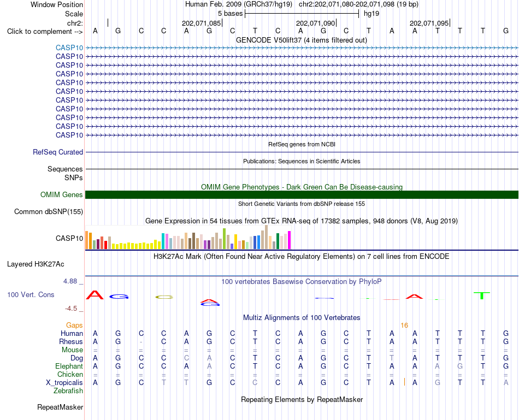Click the last magenta bar in GTEx chart

coord(290,240)
